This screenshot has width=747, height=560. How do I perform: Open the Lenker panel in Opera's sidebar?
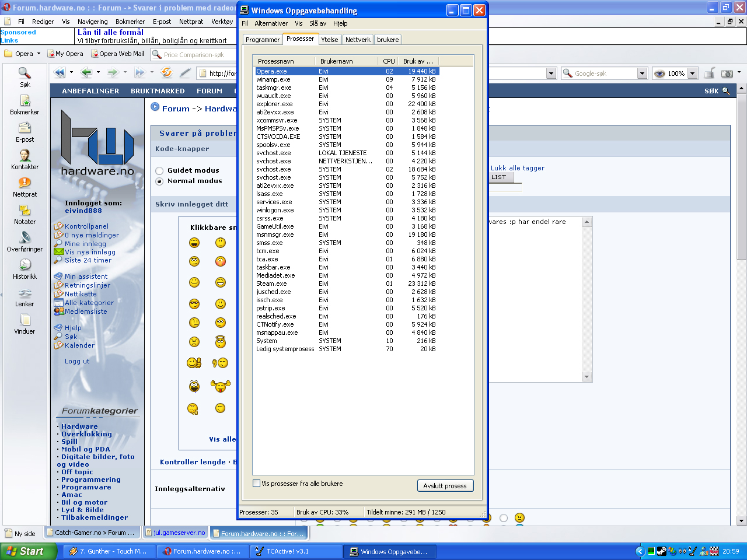(25, 296)
